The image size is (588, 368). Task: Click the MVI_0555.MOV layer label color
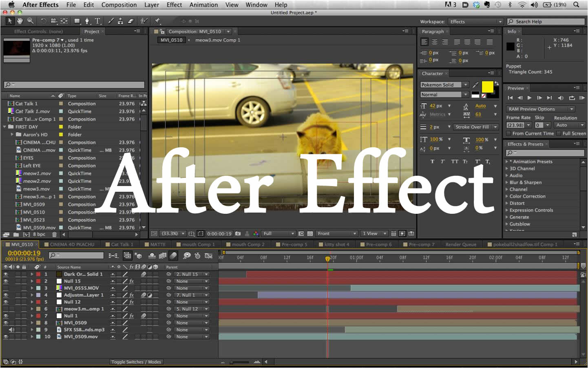point(38,288)
